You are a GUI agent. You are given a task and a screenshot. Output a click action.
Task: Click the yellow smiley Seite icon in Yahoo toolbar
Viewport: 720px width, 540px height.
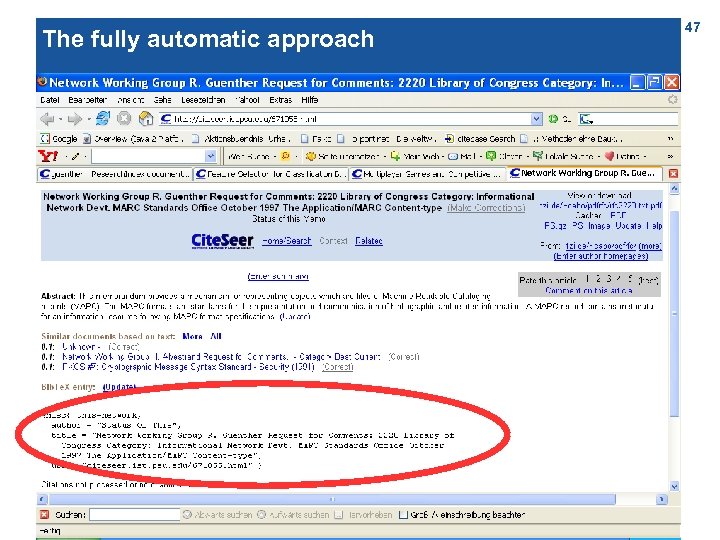pos(311,157)
